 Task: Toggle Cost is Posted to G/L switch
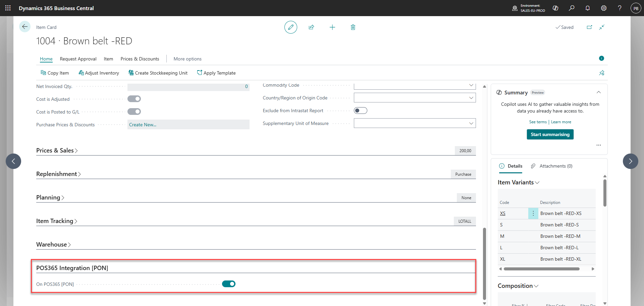tap(134, 112)
